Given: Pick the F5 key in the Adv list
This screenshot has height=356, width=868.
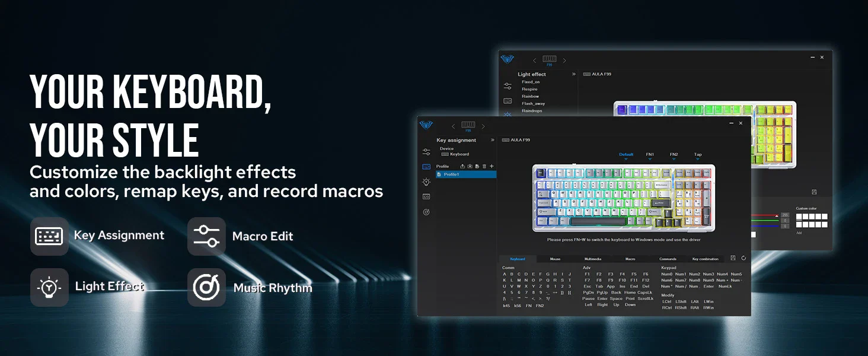Looking at the screenshot, I should (634, 274).
